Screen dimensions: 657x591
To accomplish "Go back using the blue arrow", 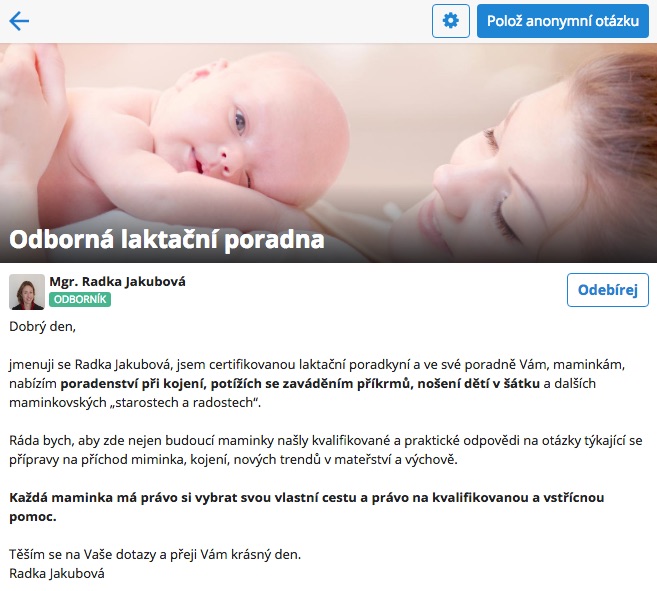I will [19, 21].
